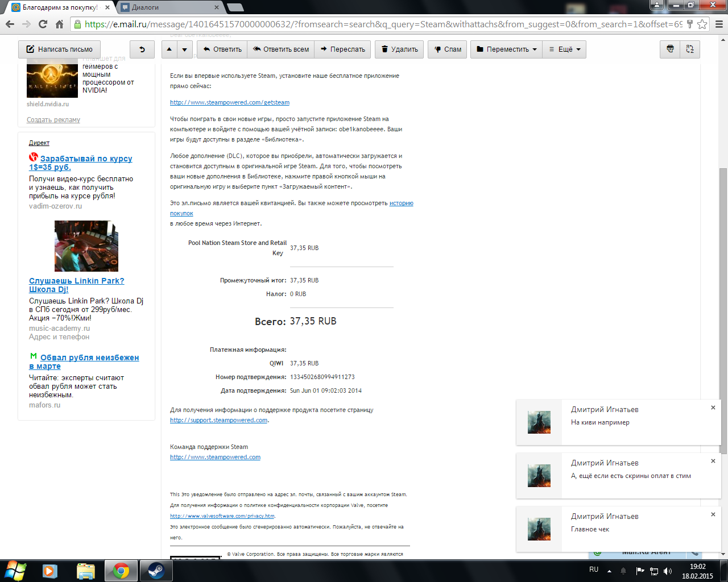Switch to 'Благодарим за покупку!' tab
This screenshot has height=582, width=728.
click(59, 7)
